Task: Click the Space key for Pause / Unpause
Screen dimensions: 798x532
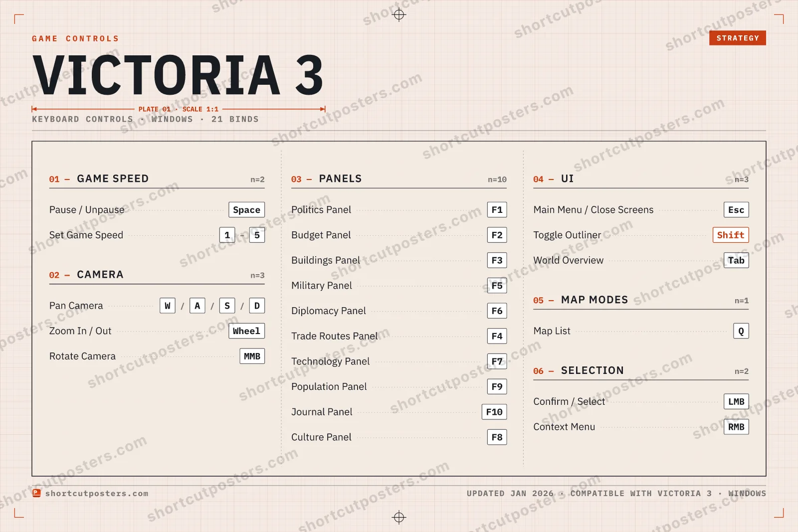Action: tap(246, 210)
